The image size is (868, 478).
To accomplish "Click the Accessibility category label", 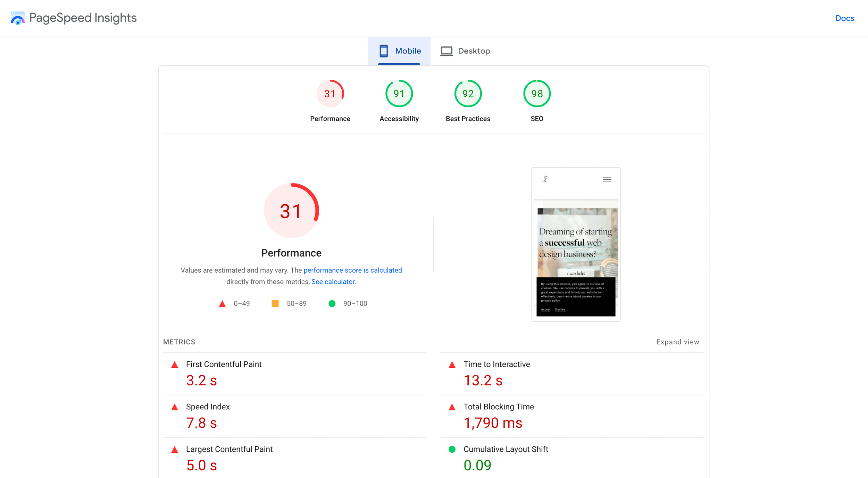I will 399,119.
